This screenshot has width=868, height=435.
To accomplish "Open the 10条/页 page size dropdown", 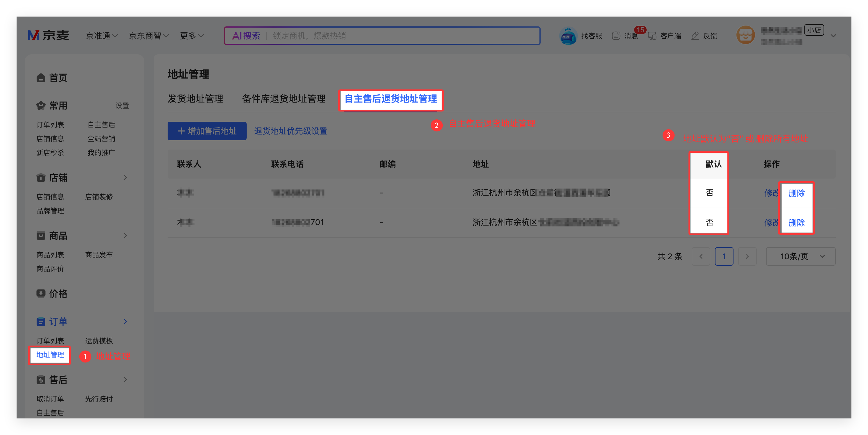I will [x=800, y=256].
